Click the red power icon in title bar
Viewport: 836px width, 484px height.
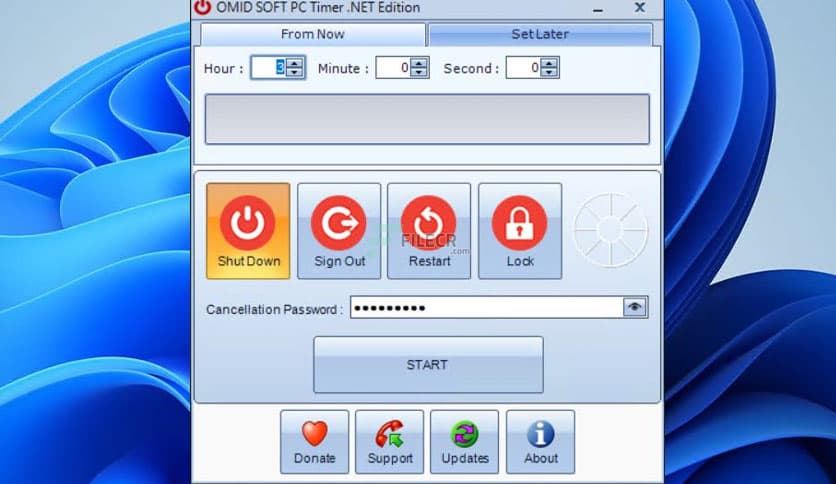(x=203, y=7)
